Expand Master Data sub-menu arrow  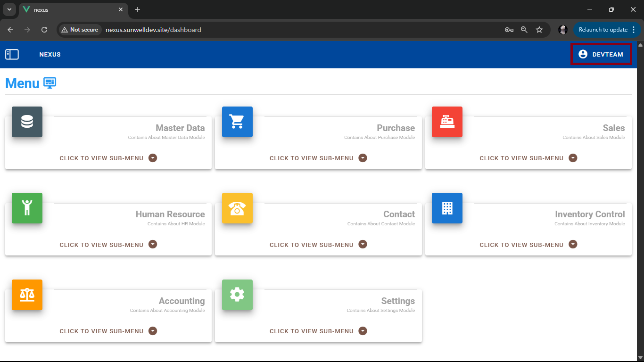(x=153, y=158)
